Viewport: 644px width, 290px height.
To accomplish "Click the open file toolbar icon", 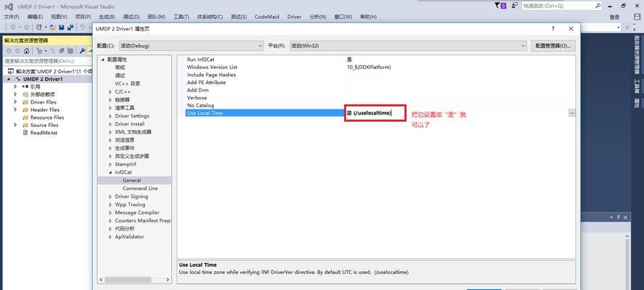I will pos(52,27).
